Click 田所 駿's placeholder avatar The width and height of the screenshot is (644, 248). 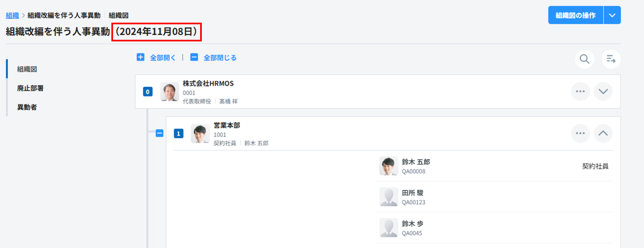389,197
